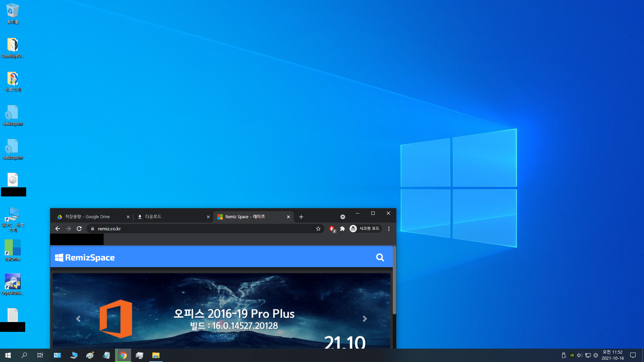Click the gray X tray icon
The height and width of the screenshot is (362, 644).
point(596,355)
